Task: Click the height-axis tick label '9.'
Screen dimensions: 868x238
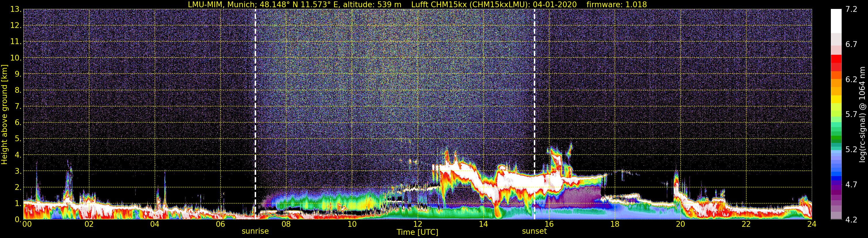Action: click(x=18, y=74)
